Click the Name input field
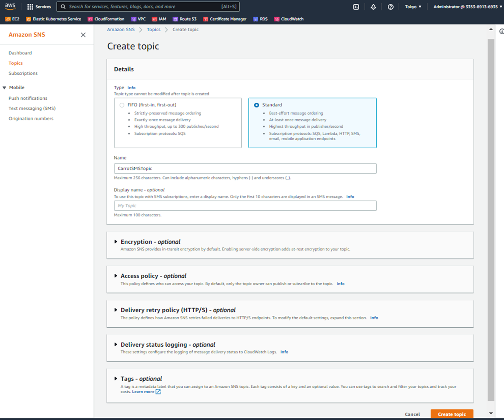Viewport: 504px width, 420px height. 245,168
